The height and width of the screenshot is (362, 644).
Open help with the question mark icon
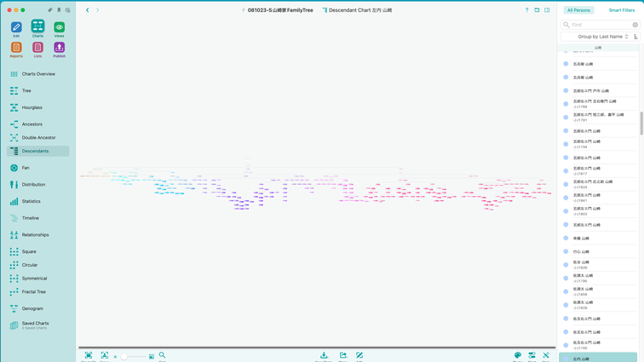526,10
